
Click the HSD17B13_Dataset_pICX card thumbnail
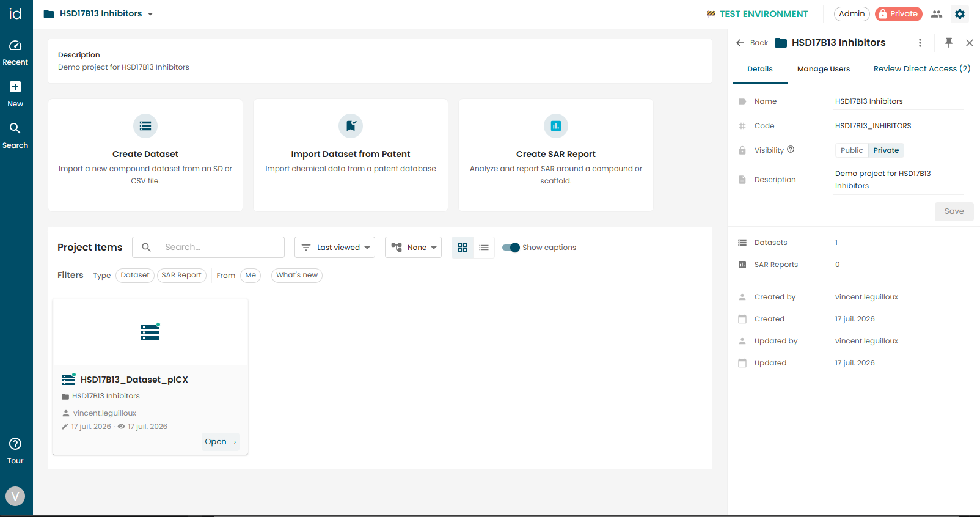(x=150, y=332)
